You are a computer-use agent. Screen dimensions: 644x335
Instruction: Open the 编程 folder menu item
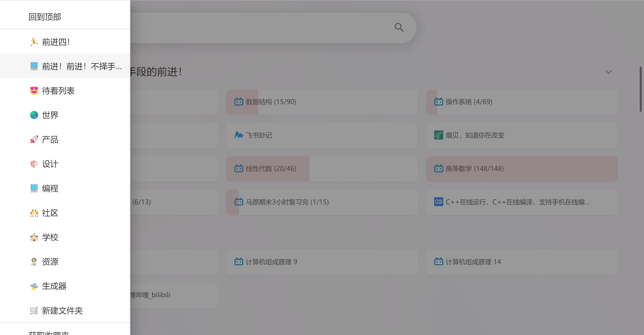pos(50,188)
